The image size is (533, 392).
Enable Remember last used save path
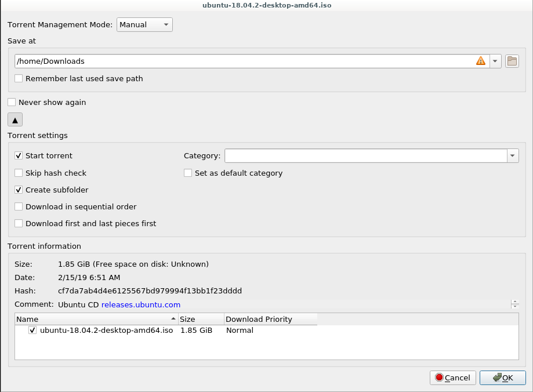click(19, 78)
